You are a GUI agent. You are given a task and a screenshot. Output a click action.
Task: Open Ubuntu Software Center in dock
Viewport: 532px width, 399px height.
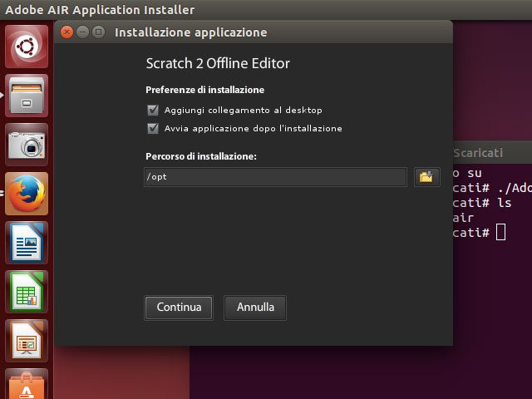point(27,384)
